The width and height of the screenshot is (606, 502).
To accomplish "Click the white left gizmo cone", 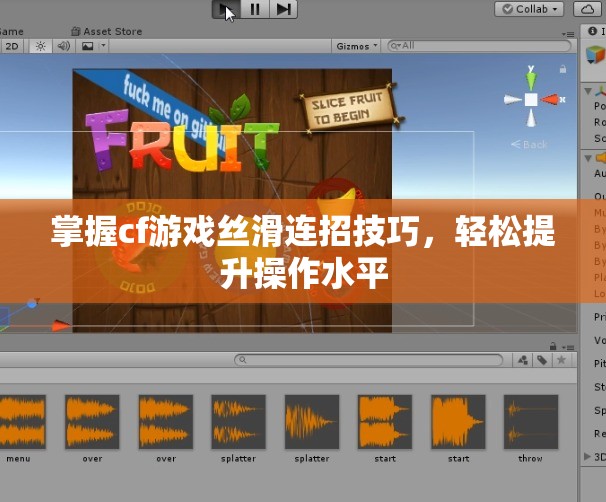I will click(512, 100).
